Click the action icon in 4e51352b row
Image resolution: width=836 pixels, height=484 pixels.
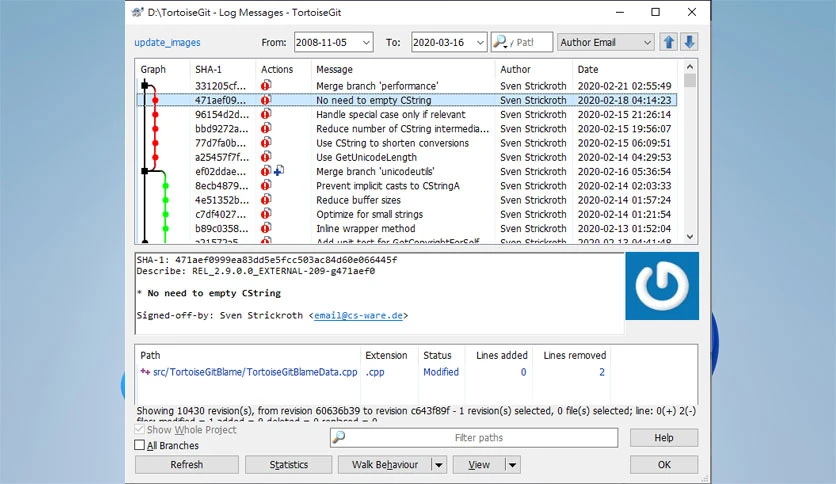[x=266, y=200]
